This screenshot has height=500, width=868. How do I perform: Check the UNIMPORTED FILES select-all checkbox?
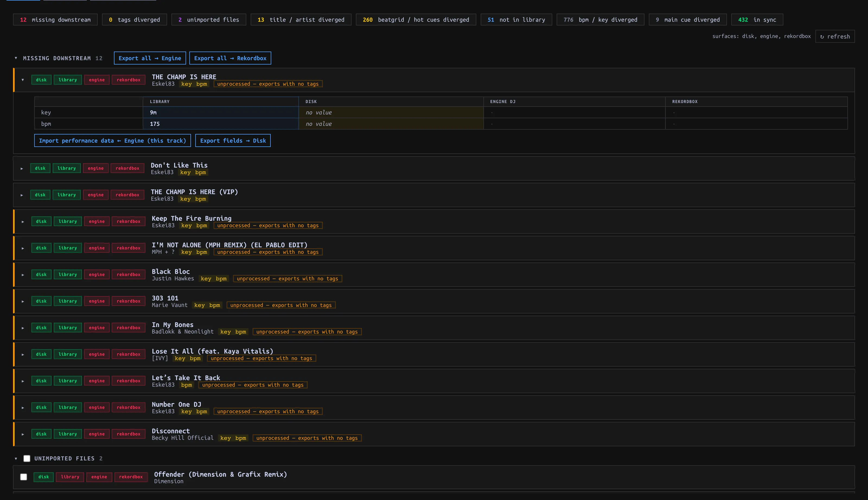pos(27,459)
